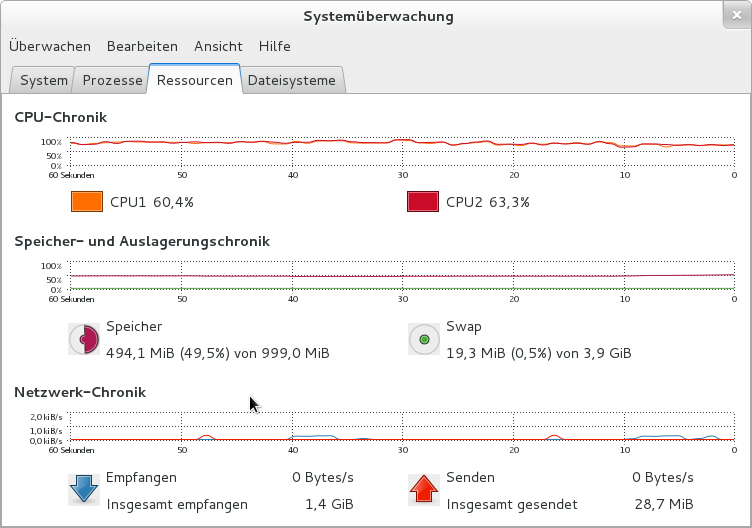Click the Speicher- und Auslagerungschronik graph
752x528 pixels.
[x=400, y=278]
